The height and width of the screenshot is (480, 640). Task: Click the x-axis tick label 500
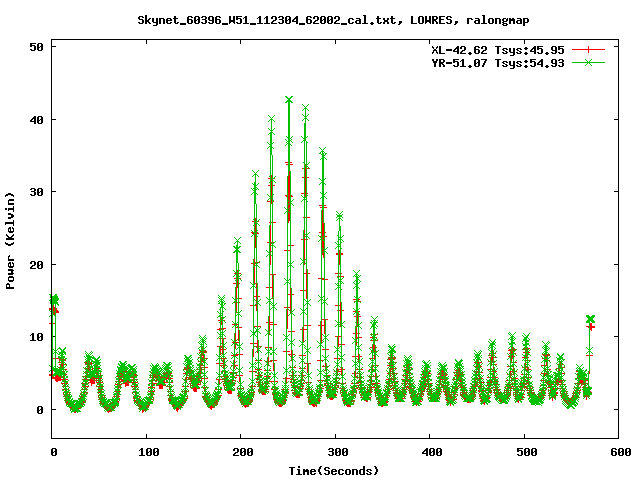coord(526,452)
